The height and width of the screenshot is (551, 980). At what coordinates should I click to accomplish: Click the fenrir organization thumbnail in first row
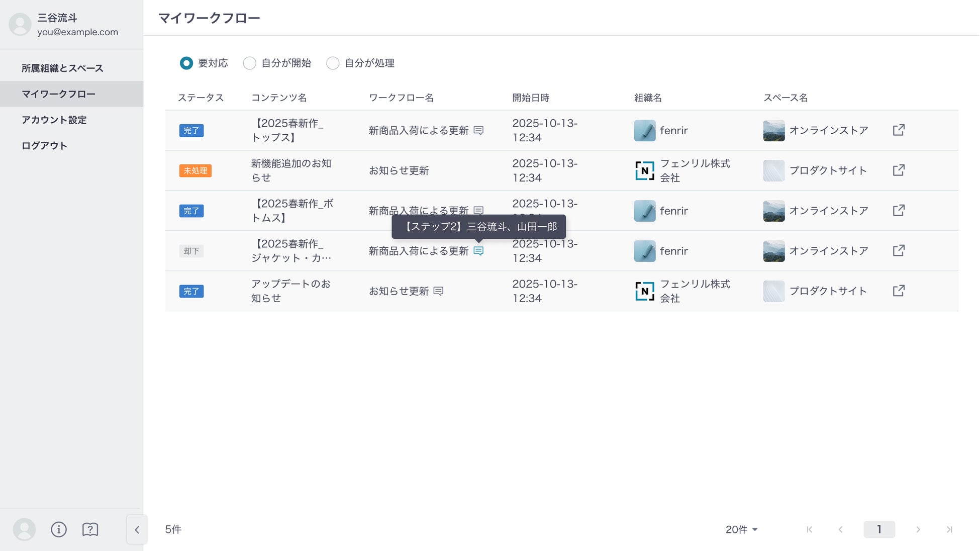pyautogui.click(x=645, y=130)
